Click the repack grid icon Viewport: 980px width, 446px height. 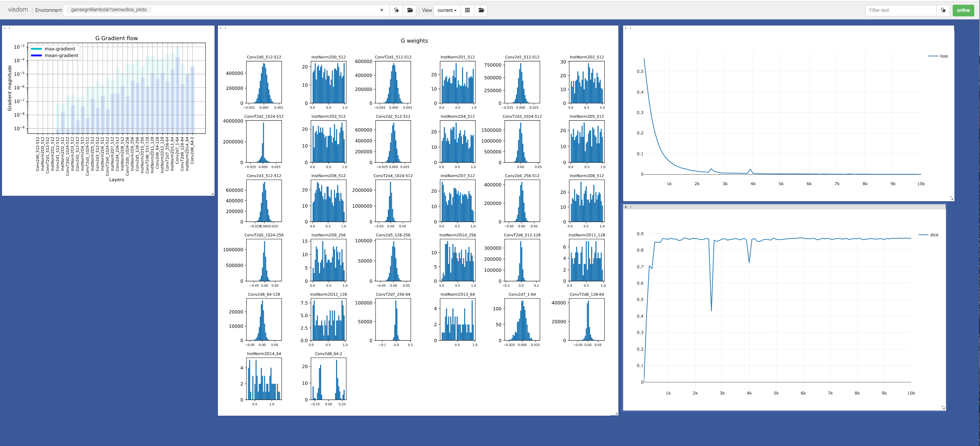tap(467, 10)
